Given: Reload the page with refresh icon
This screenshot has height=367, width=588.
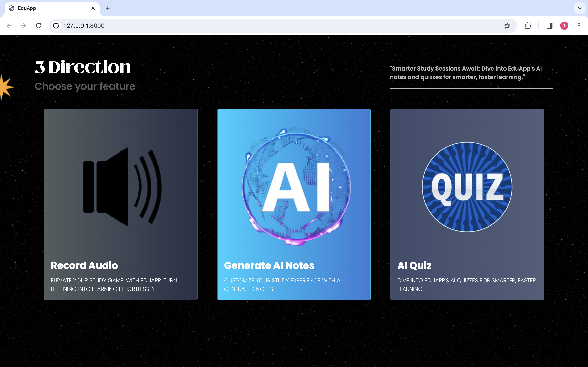Looking at the screenshot, I should [x=38, y=26].
